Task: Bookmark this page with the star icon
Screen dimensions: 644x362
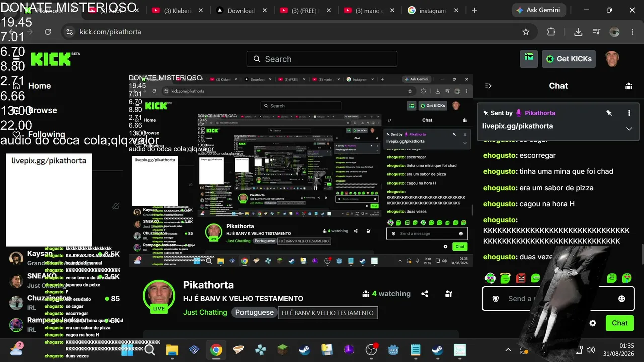Action: point(526,32)
